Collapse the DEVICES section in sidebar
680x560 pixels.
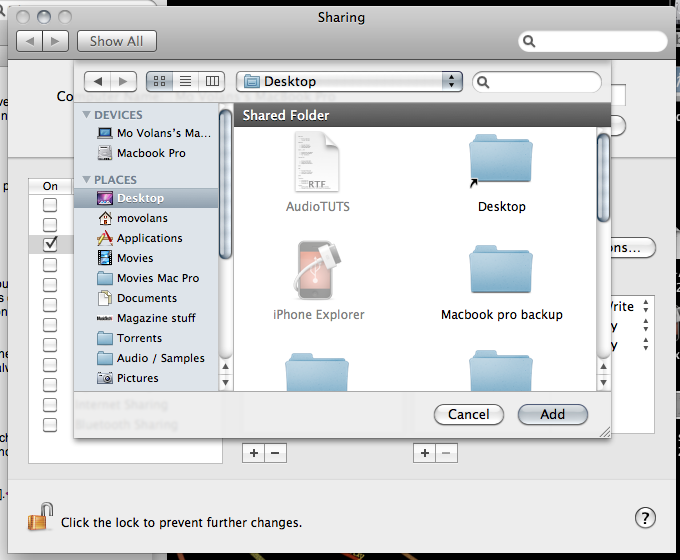(87, 115)
